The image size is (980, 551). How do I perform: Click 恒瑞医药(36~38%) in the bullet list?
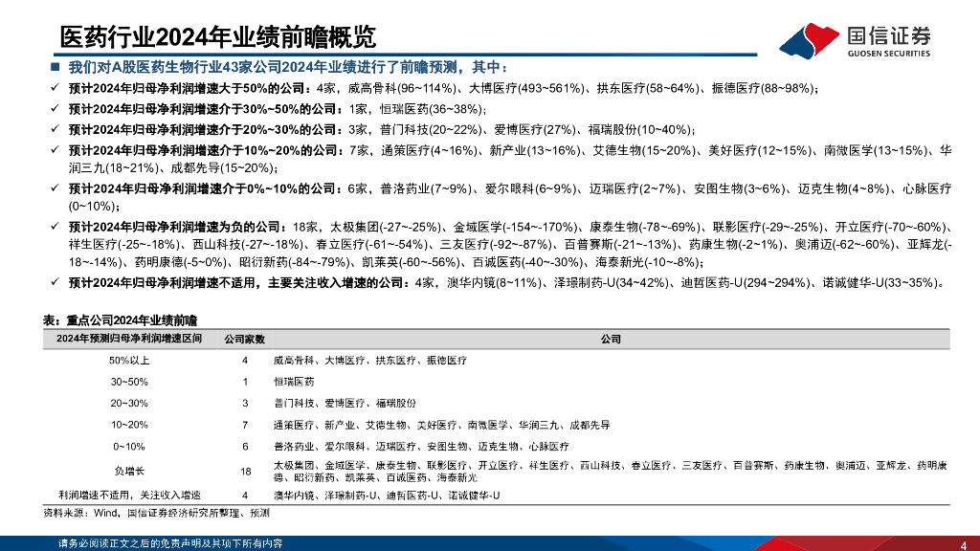(430, 109)
